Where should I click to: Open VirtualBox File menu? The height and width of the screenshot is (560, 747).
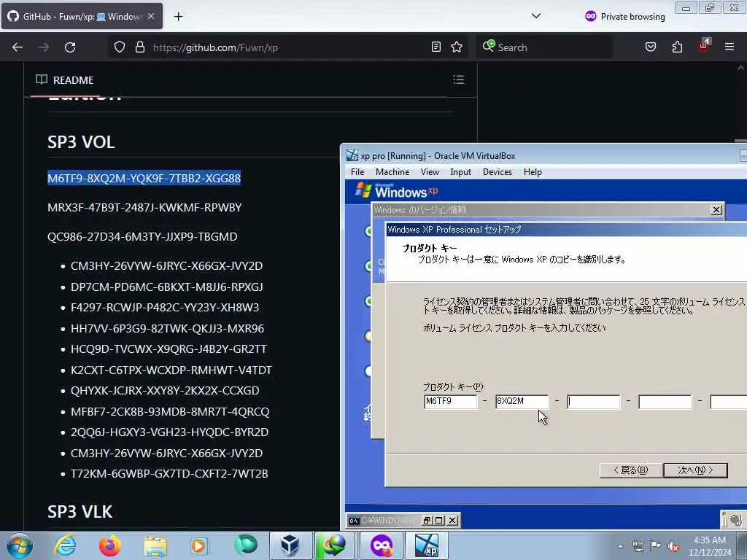point(357,172)
